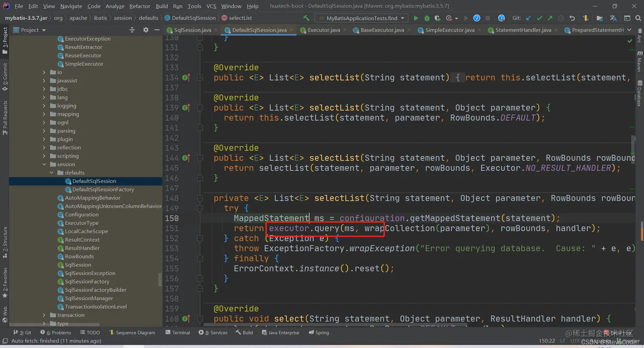Screen dimensions: 644x348
Task: Show hidden editor tabs dropdown arrow
Action: [x=630, y=30]
